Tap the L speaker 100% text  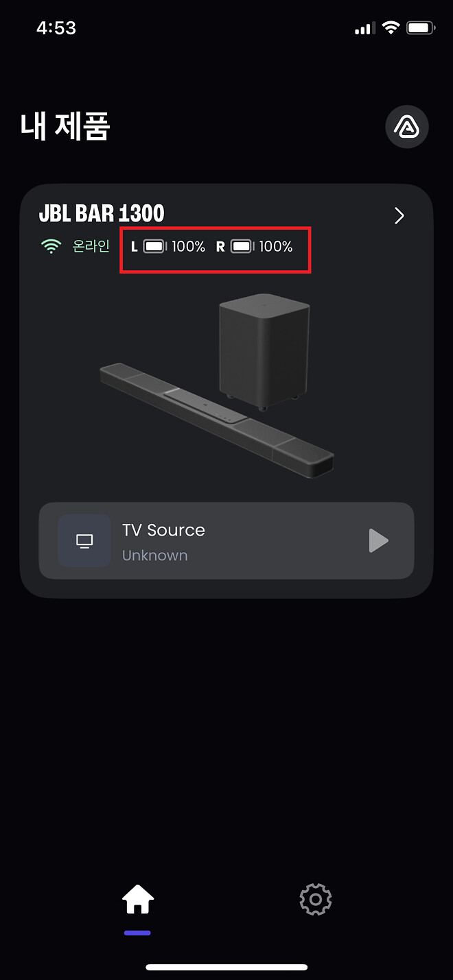(189, 246)
